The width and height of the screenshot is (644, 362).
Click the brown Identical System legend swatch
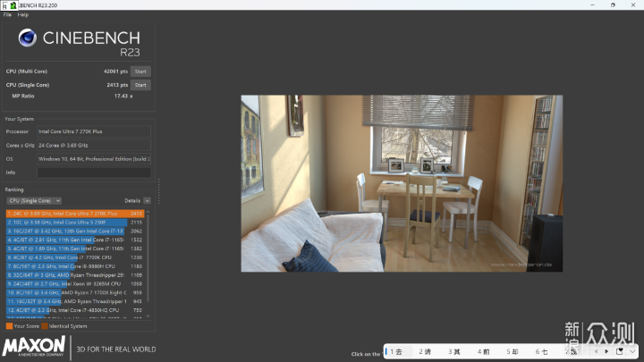pyautogui.click(x=45, y=326)
